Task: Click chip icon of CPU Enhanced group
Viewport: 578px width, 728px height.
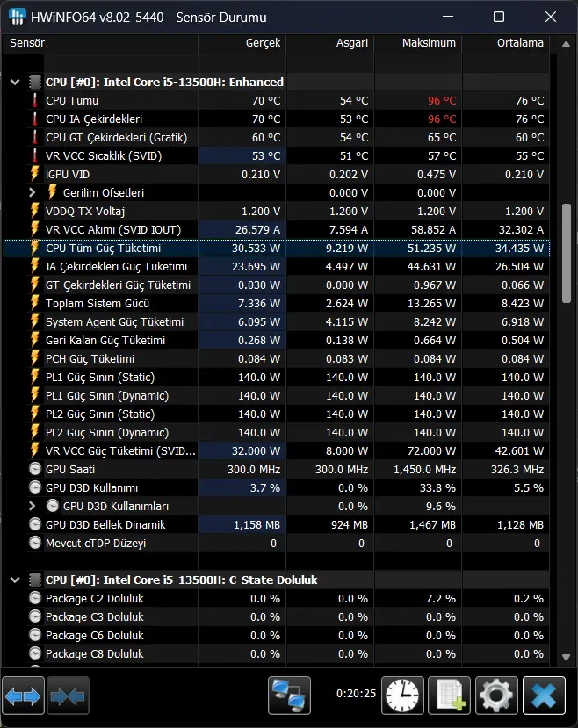Action: (x=35, y=82)
